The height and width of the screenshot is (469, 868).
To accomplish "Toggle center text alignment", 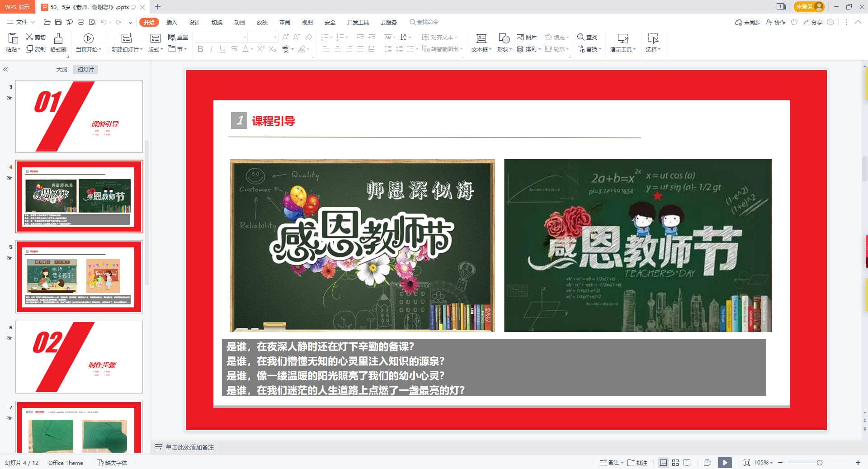I will [x=338, y=49].
